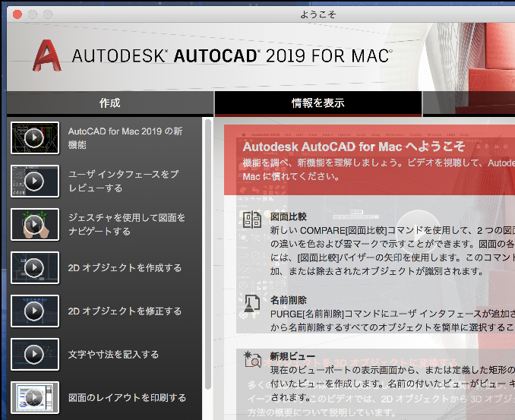Play the 文字や寸法を記入する video thumbnail
The image size is (515, 420).
[35, 355]
